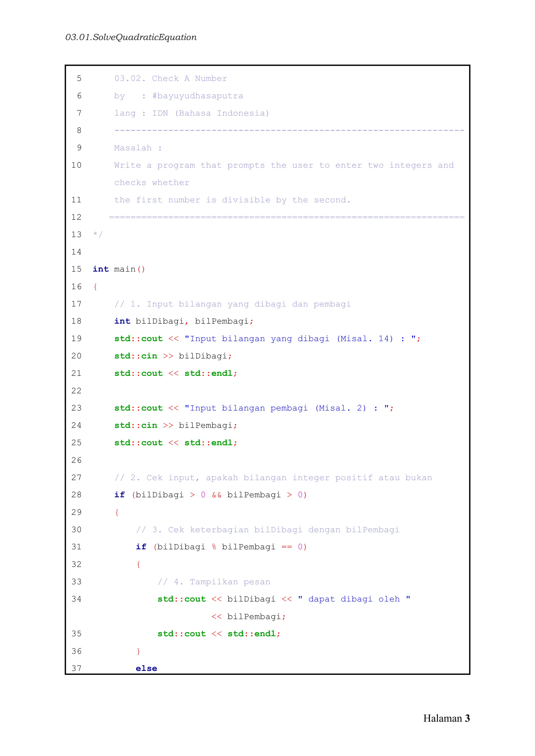Click the equals-sign separator on line 12
Screen dimensions: 535x756
287,217
